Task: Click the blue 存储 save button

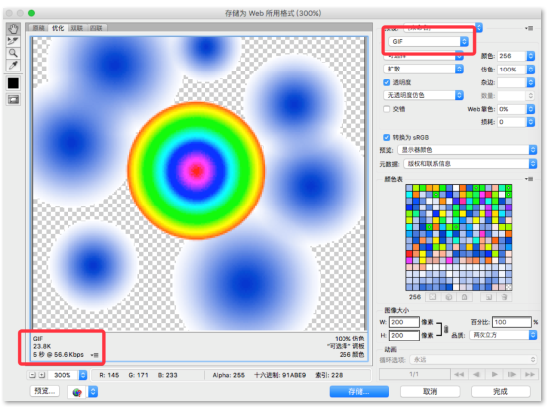Action: pos(359,392)
